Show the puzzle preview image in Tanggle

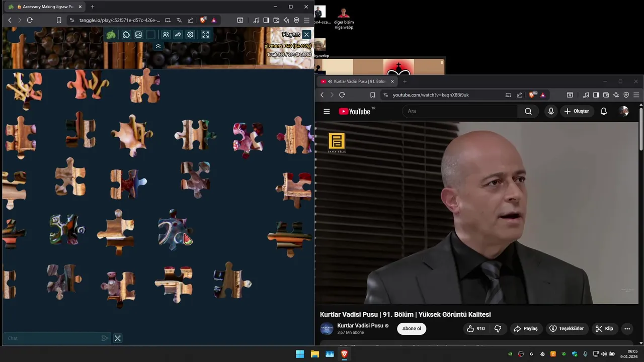138,35
